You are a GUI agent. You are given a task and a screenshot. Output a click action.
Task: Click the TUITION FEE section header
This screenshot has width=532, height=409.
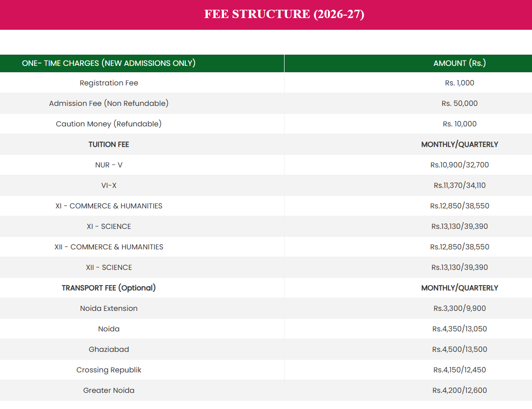(108, 144)
